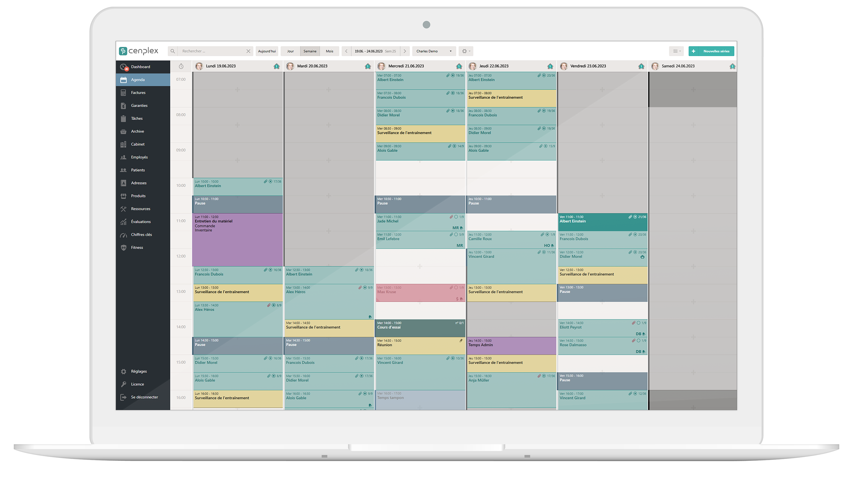Open Monday 10:00 Albert Einstein appointment

coord(238,187)
